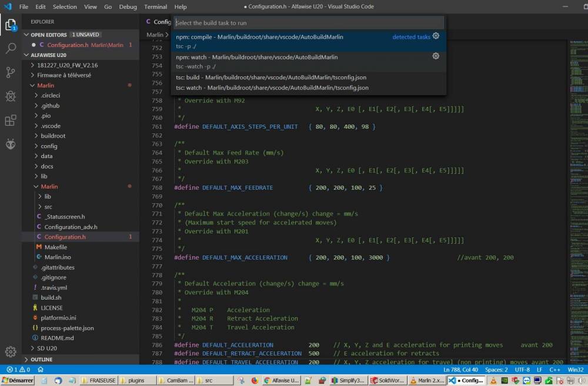The height and width of the screenshot is (386, 588).
Task: Open the Source Control view
Action: coord(11,72)
